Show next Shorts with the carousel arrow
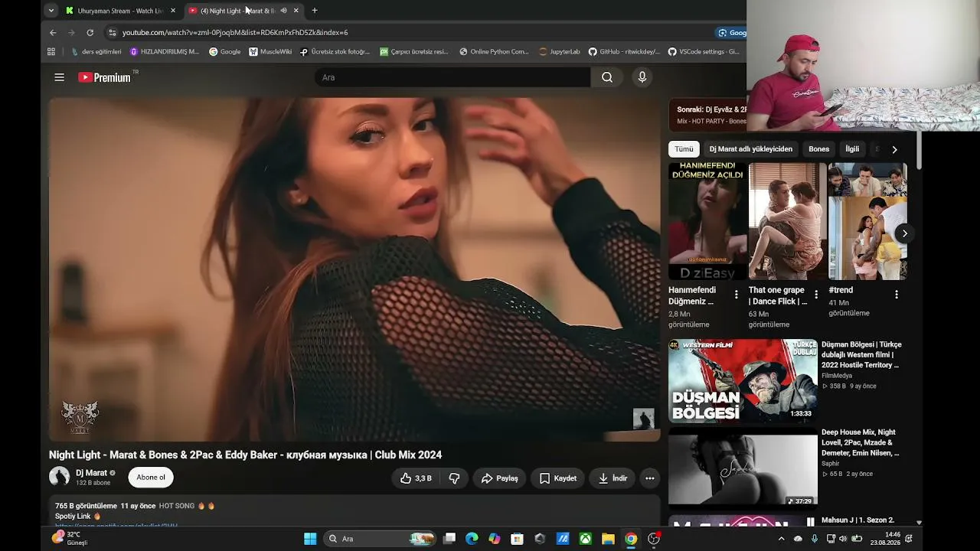This screenshot has width=980, height=551. (904, 233)
